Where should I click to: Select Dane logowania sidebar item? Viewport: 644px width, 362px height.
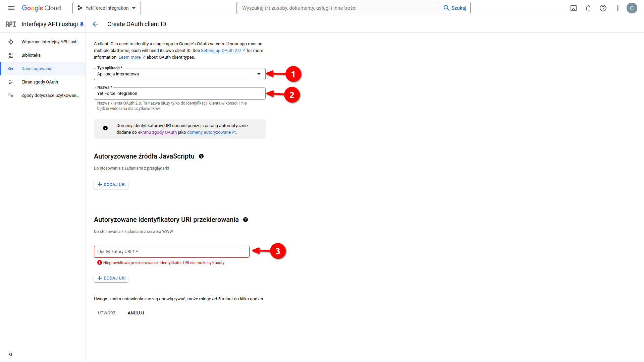43,69
